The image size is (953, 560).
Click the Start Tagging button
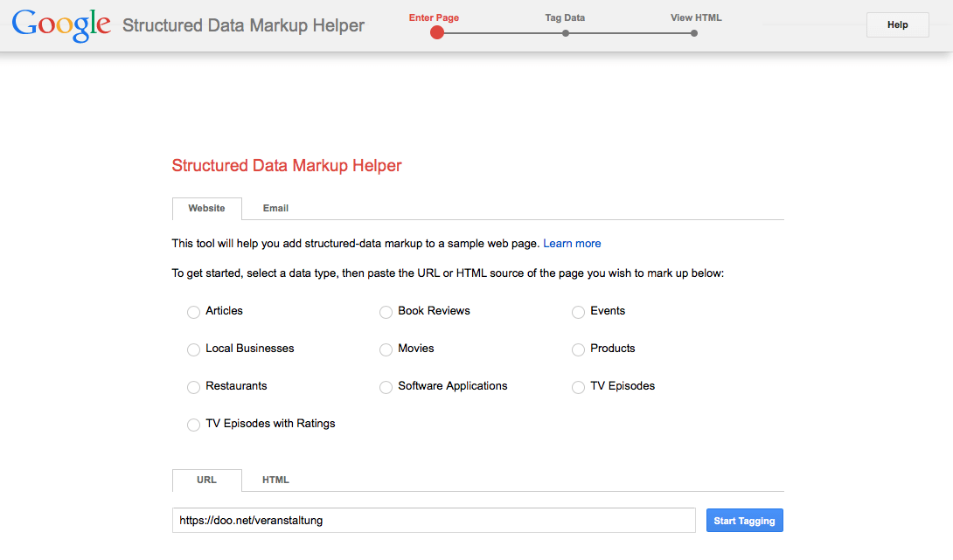tap(745, 521)
